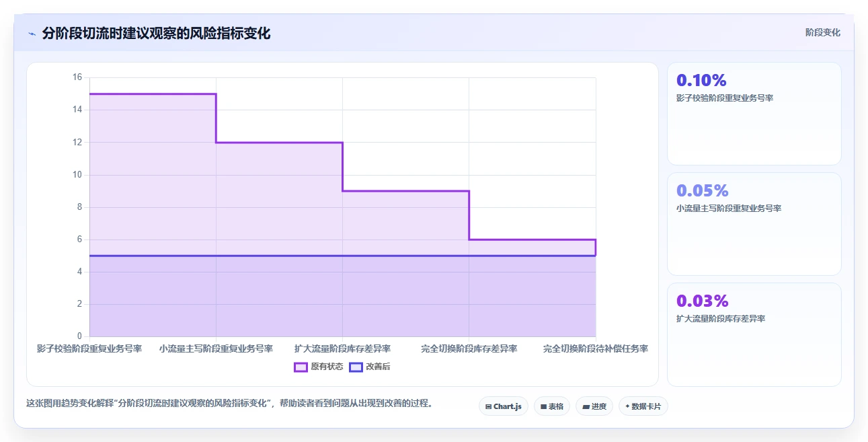Click x-axis label 影子校验阶段重复业务号率
The width and height of the screenshot is (868, 442).
[x=89, y=348]
